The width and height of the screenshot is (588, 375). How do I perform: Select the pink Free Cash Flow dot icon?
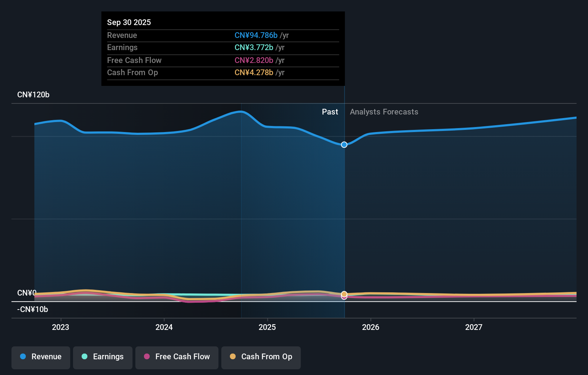(146, 357)
